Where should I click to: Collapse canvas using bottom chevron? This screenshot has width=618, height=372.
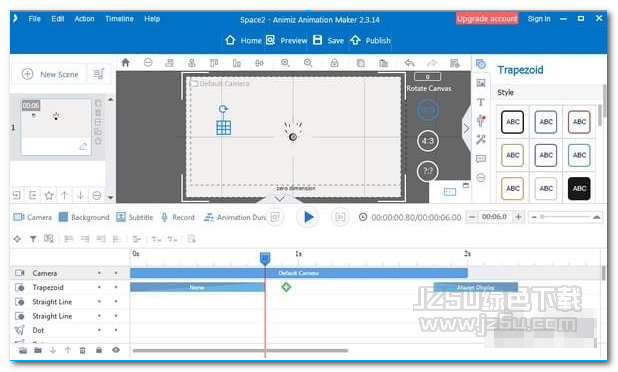point(279,199)
